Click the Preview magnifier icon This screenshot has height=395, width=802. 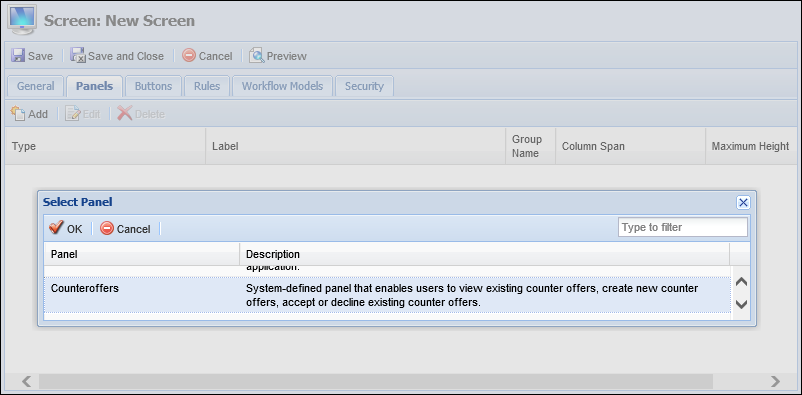click(x=257, y=56)
